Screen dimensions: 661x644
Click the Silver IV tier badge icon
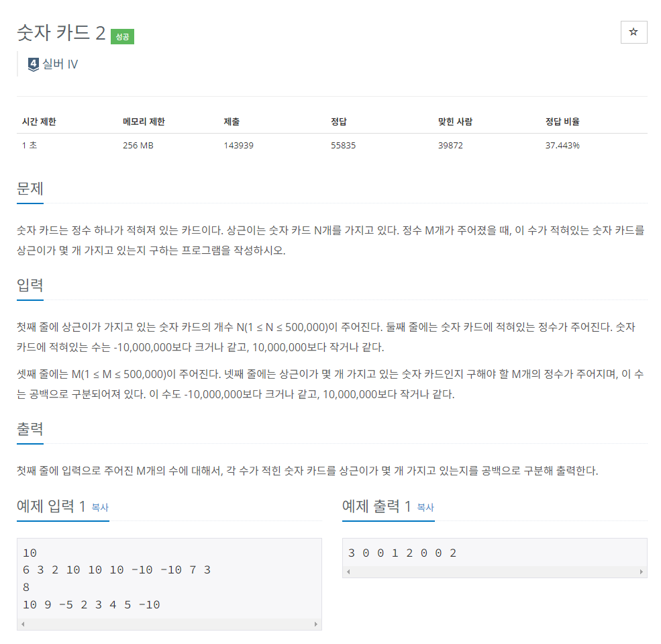(34, 64)
